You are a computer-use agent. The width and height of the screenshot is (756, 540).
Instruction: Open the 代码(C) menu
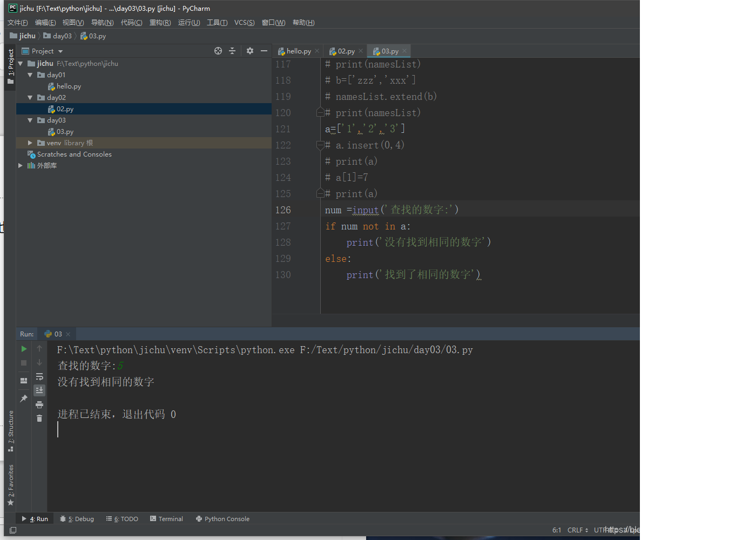pyautogui.click(x=131, y=23)
